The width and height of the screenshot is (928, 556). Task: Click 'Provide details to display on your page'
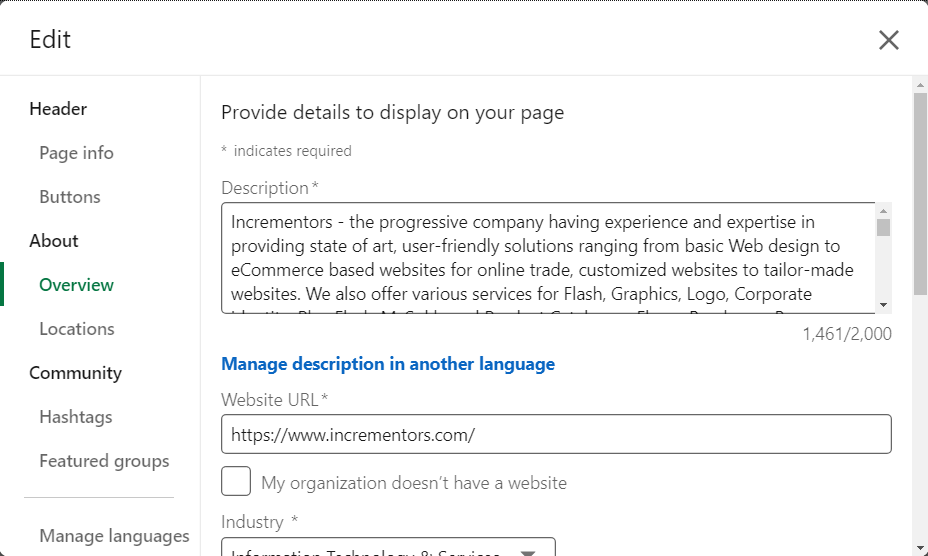pos(392,113)
